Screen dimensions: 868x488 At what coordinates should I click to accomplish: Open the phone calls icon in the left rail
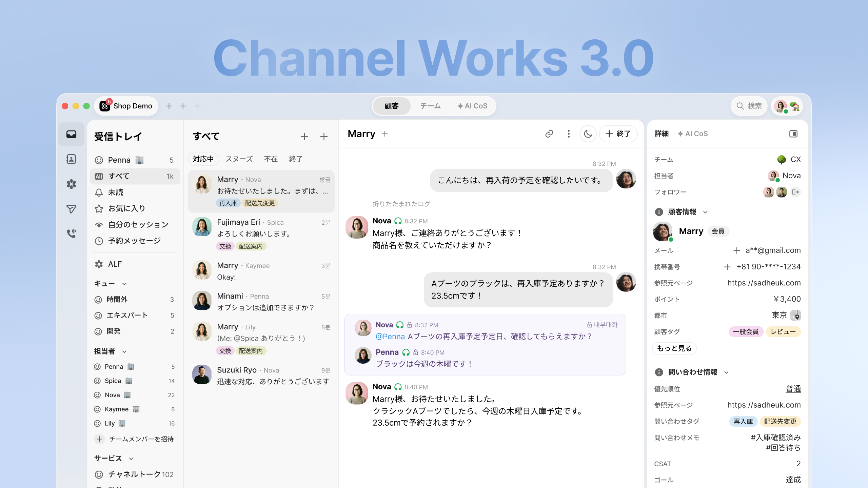[71, 233]
